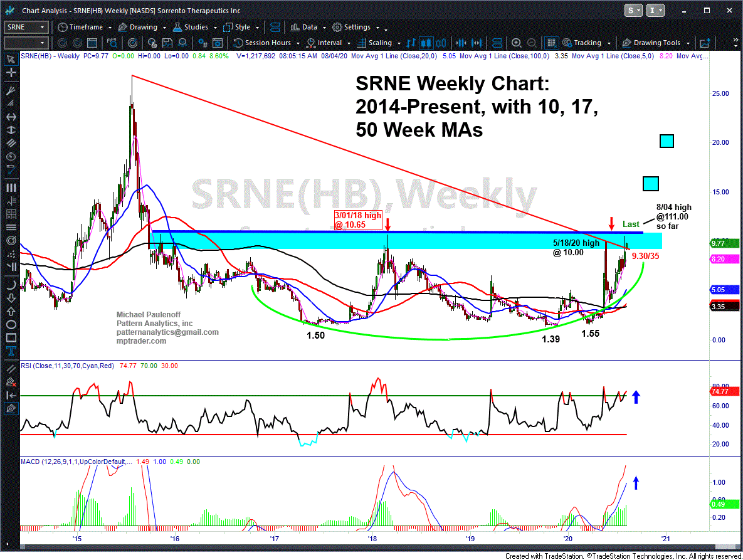
Task: Toggle the active drawing pen mode at toolbar bottom
Action: [11, 408]
